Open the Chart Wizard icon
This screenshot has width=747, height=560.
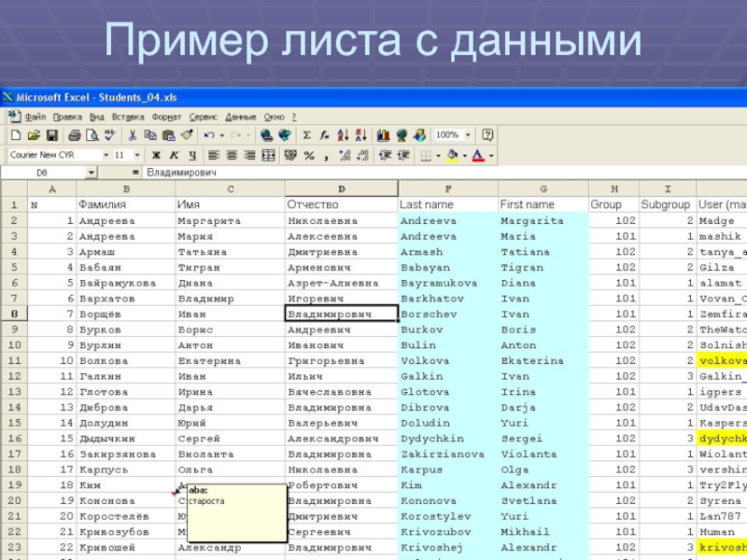(383, 135)
